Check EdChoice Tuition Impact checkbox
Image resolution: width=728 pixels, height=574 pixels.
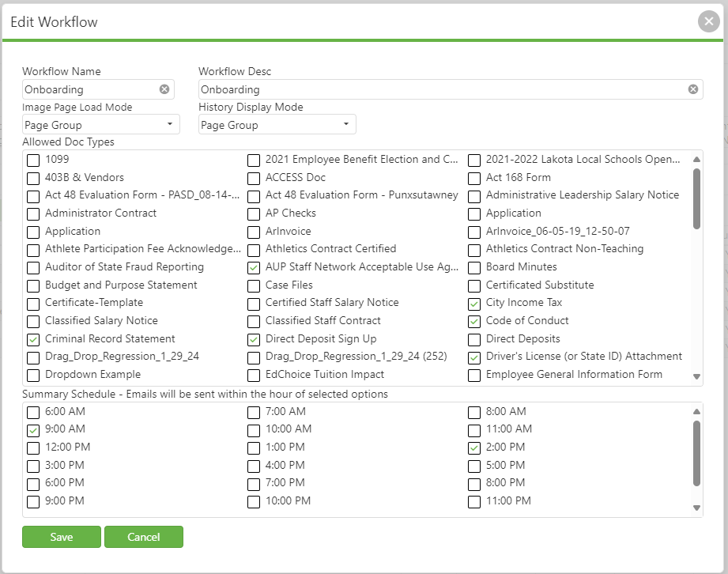(254, 376)
